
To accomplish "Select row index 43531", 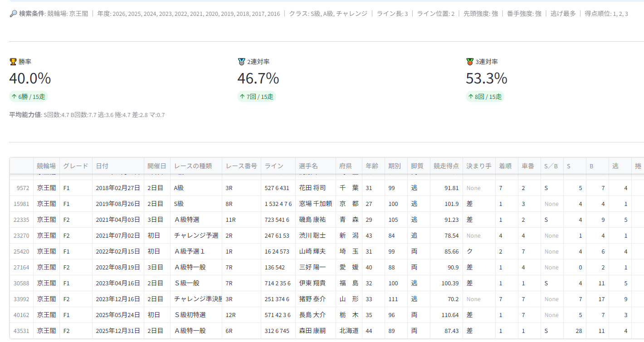I will pyautogui.click(x=22, y=331).
